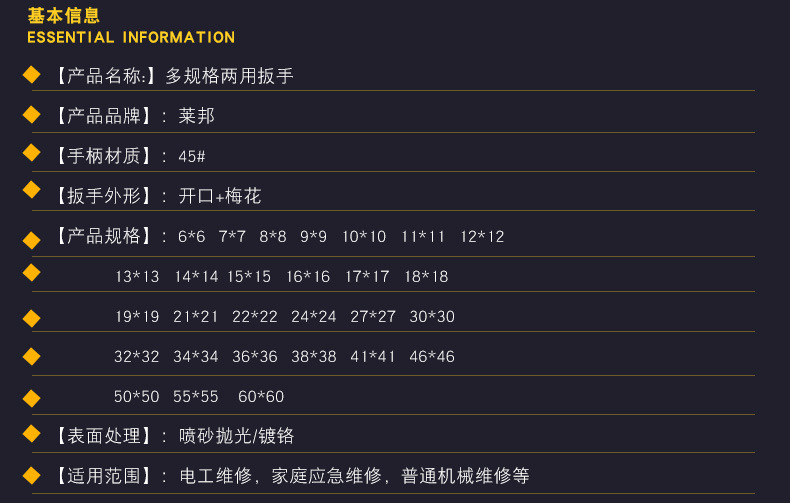The image size is (790, 503).
Task: Click the diamond bullet next to 产品规格
Action: (x=32, y=238)
